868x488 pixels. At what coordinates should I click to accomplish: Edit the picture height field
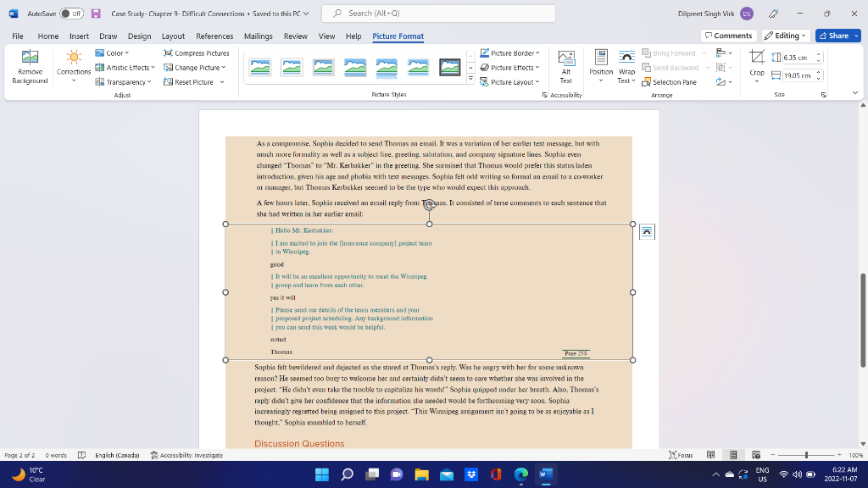[x=798, y=58]
